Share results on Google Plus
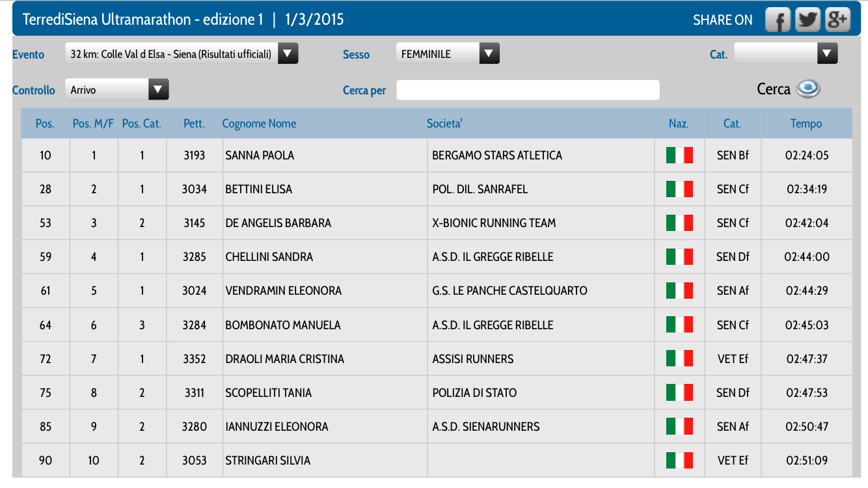 pos(837,20)
